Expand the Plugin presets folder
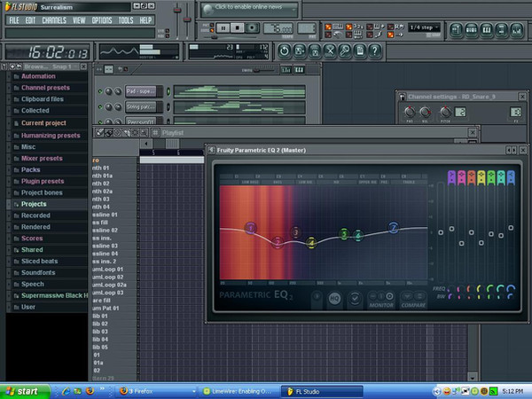This screenshot has width=532, height=399. (x=43, y=181)
